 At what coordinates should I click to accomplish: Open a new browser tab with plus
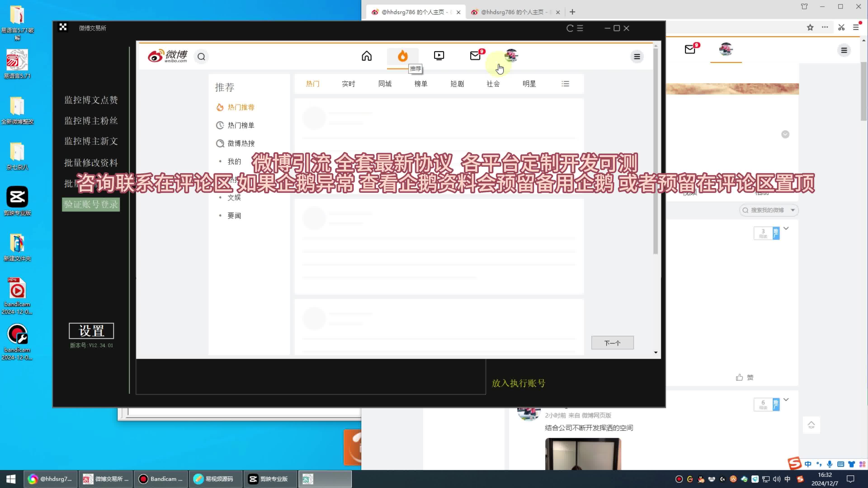tap(572, 12)
